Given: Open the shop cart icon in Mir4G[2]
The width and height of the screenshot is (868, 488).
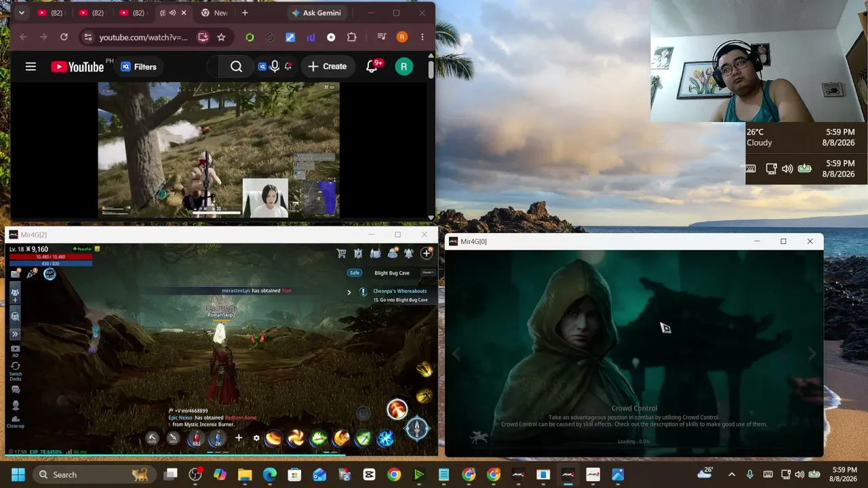Looking at the screenshot, I should coord(341,253).
